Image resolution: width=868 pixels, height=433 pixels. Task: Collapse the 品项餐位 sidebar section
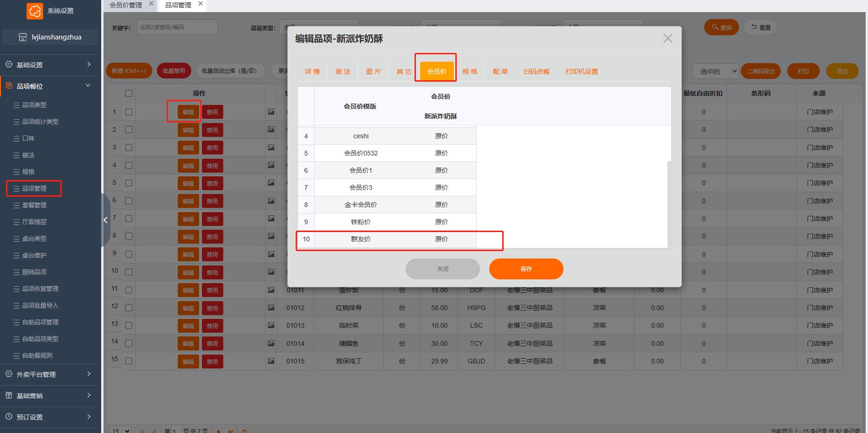point(89,86)
